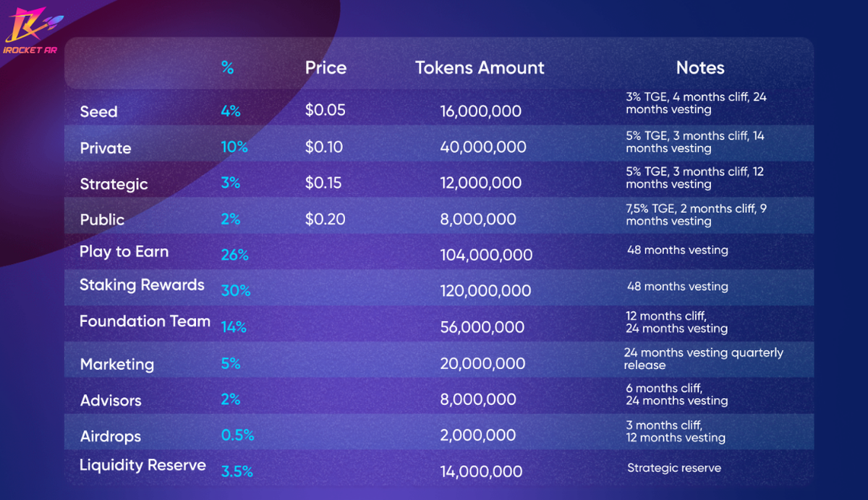This screenshot has width=868, height=500.
Task: Select the $0.20 Public price
Action: (x=325, y=219)
